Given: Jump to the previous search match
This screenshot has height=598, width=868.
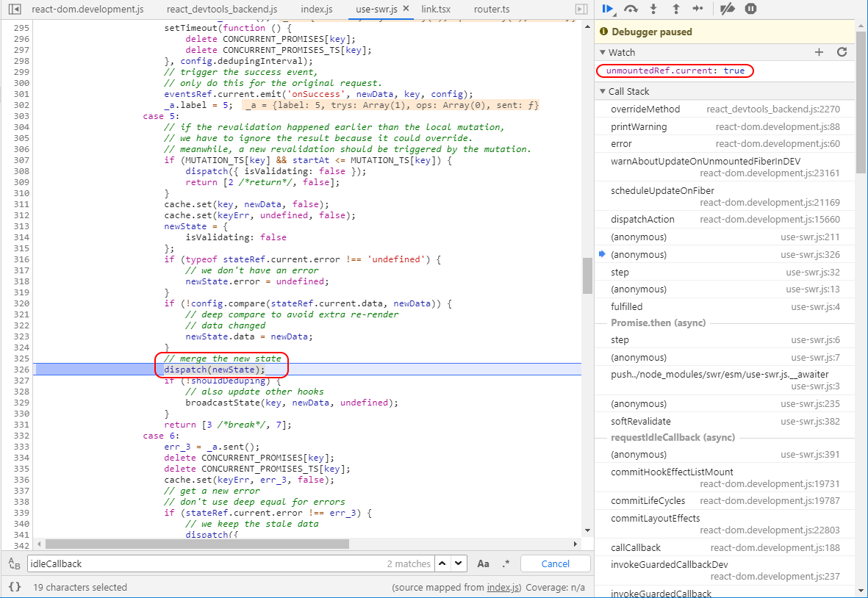Looking at the screenshot, I should (x=442, y=563).
